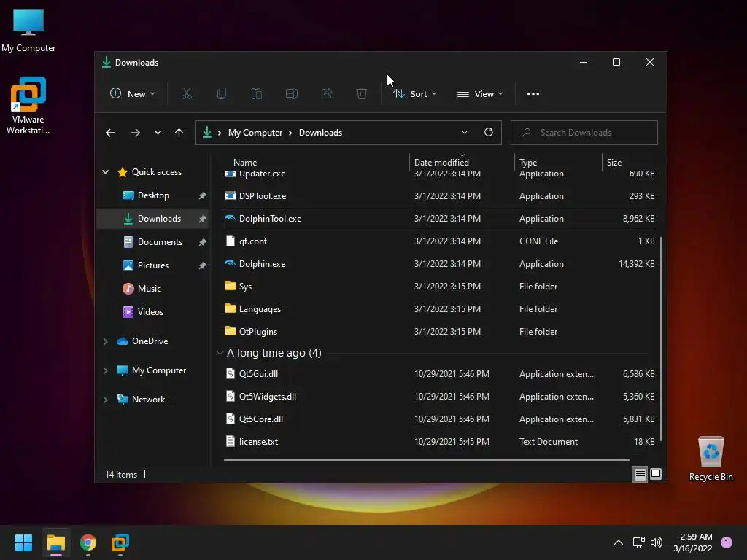Image resolution: width=747 pixels, height=560 pixels.
Task: Click the Copy icon in toolbar
Action: click(x=222, y=94)
